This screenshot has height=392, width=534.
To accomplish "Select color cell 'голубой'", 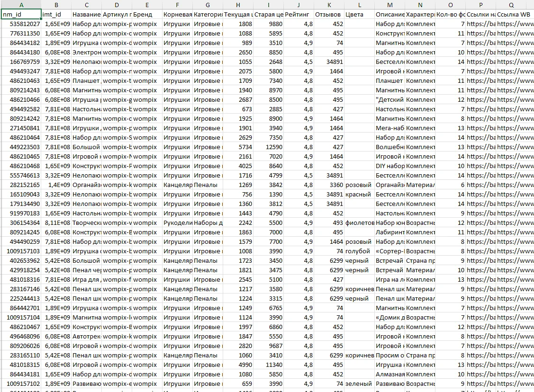I will tap(359, 251).
